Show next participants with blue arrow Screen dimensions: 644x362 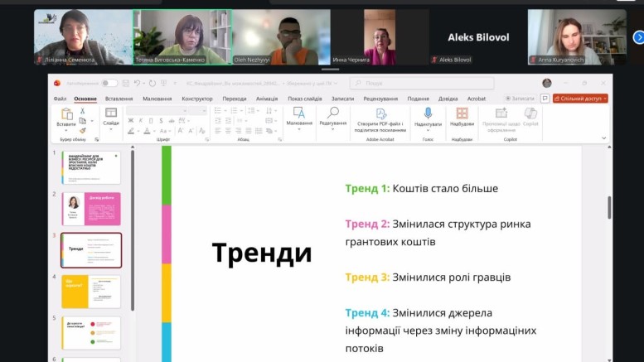tap(638, 37)
